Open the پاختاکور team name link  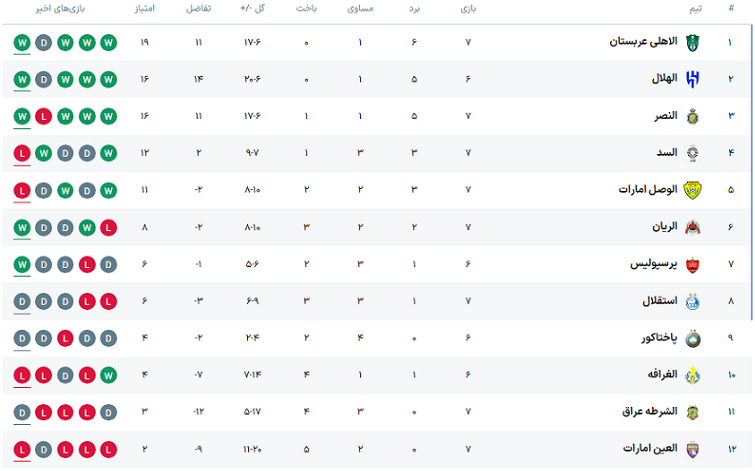coord(659,338)
